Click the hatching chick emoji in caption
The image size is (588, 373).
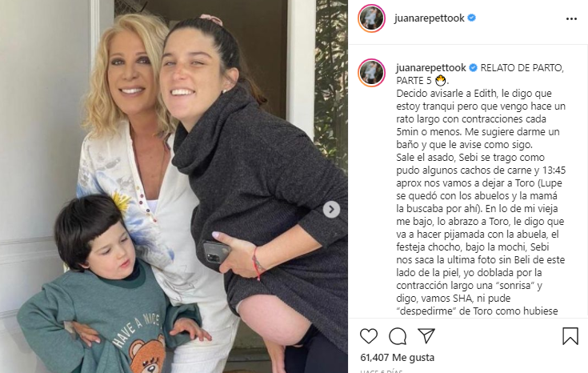[x=441, y=81]
